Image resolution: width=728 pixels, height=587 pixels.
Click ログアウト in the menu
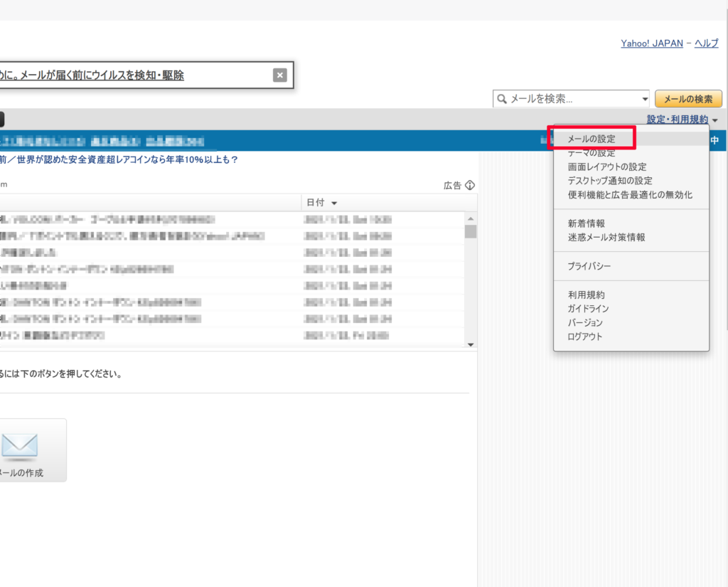coord(584,337)
